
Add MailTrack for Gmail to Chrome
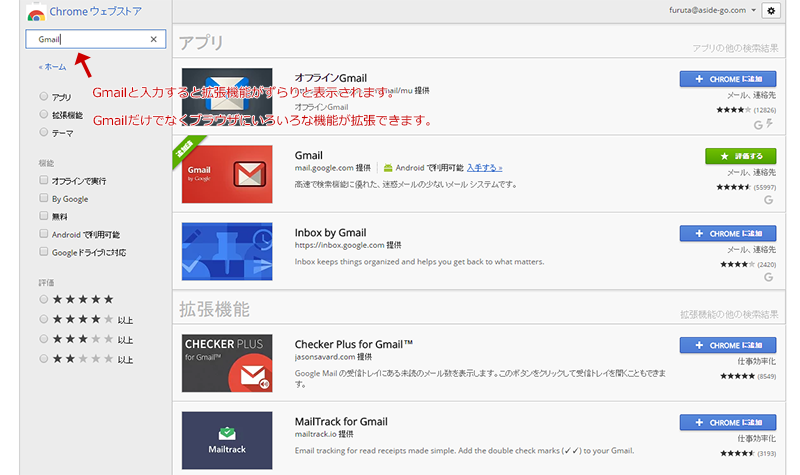click(x=728, y=422)
